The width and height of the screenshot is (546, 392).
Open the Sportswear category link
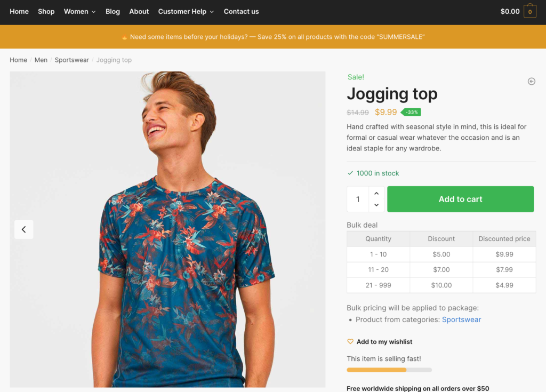point(462,319)
